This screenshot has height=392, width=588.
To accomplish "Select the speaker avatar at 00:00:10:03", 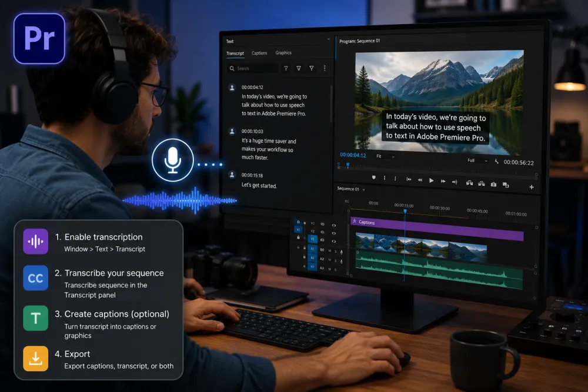I will click(232, 131).
